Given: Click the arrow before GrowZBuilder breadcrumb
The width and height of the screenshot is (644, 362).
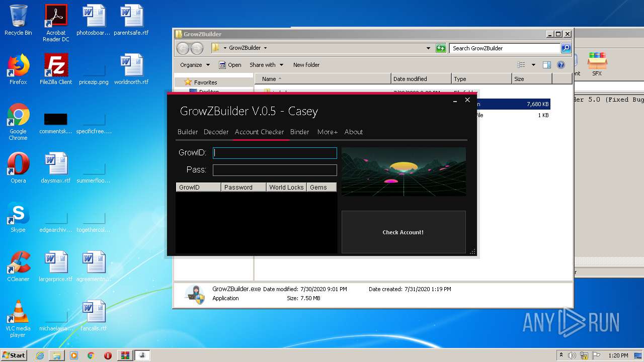Looking at the screenshot, I should pos(225,48).
